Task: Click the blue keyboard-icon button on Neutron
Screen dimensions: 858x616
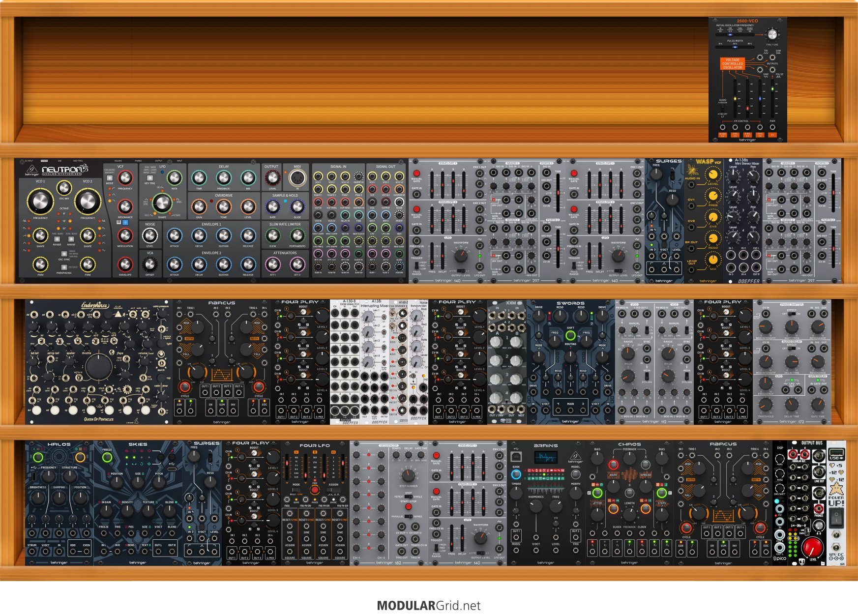Action: pos(125,223)
